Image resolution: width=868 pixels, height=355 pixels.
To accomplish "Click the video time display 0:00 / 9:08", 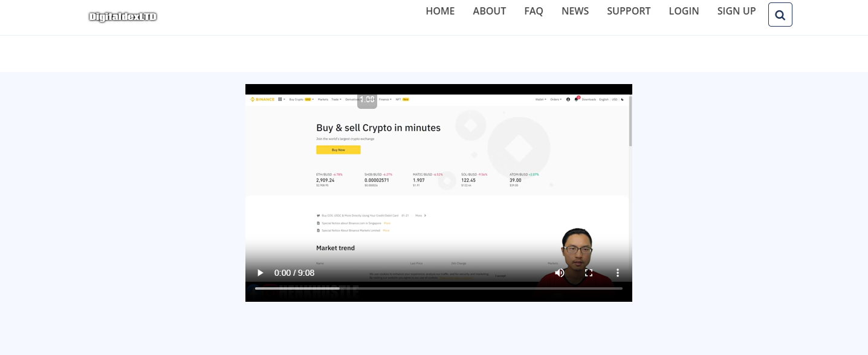I will tap(294, 273).
